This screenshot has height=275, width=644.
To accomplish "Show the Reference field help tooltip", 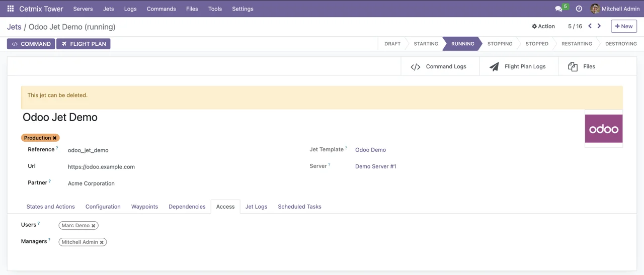I will (57, 148).
